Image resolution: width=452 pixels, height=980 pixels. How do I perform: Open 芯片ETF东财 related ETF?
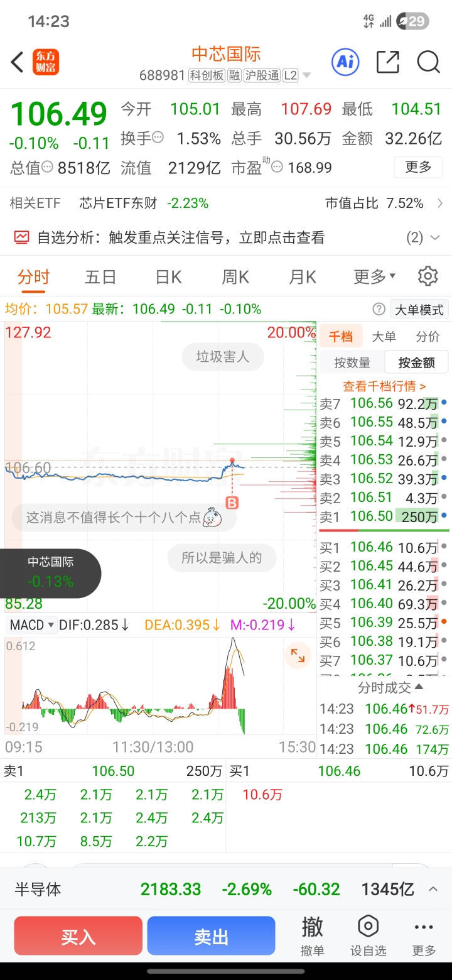(118, 204)
